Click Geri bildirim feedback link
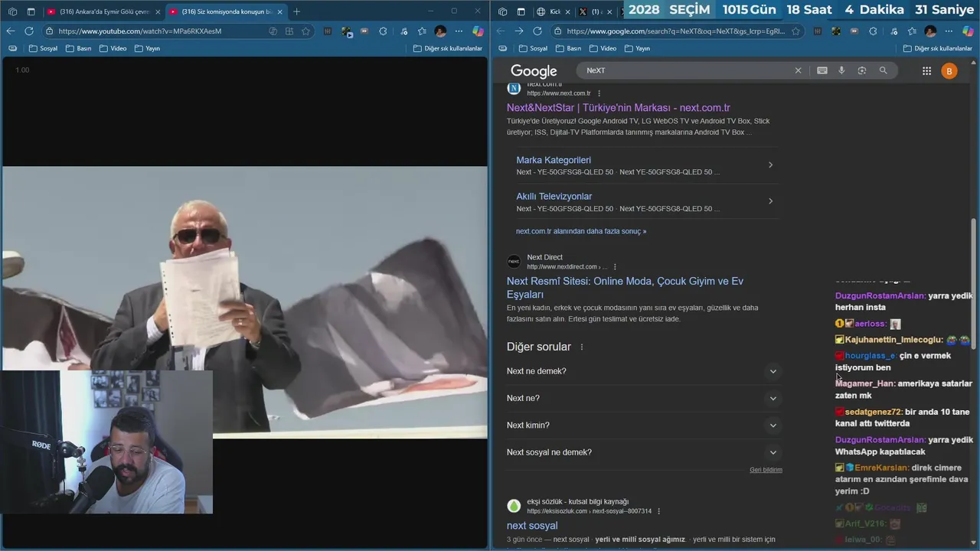The image size is (980, 551). (766, 470)
